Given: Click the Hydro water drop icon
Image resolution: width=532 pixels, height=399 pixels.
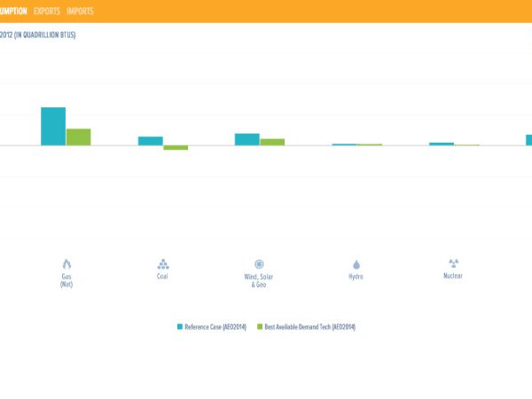Looking at the screenshot, I should 356,264.
